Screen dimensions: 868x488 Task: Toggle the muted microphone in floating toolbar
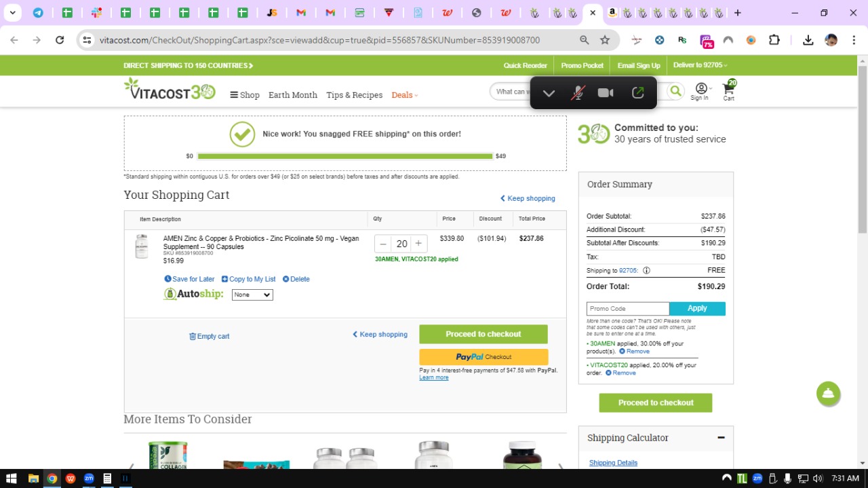click(578, 93)
